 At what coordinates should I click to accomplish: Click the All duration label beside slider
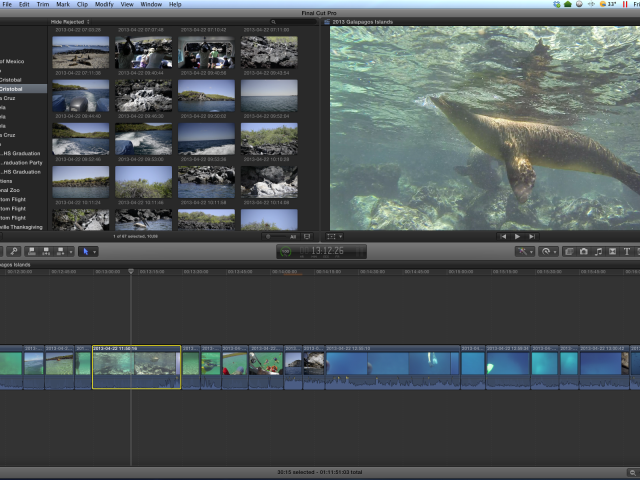point(293,236)
